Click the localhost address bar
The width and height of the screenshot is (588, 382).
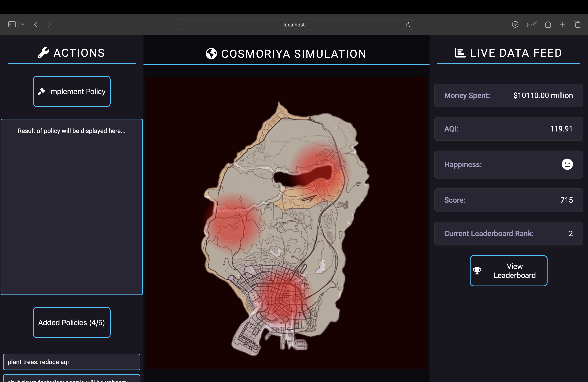coord(293,25)
